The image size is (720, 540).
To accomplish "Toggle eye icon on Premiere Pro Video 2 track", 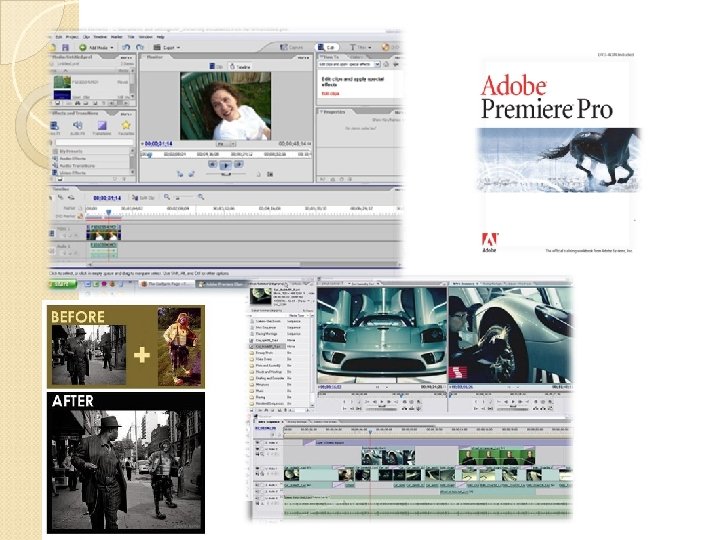I will pyautogui.click(x=258, y=449).
